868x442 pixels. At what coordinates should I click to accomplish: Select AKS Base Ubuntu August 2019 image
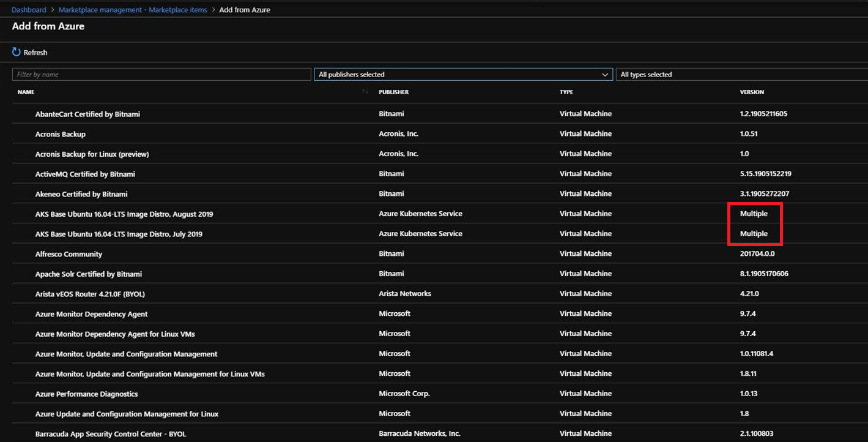tap(124, 214)
